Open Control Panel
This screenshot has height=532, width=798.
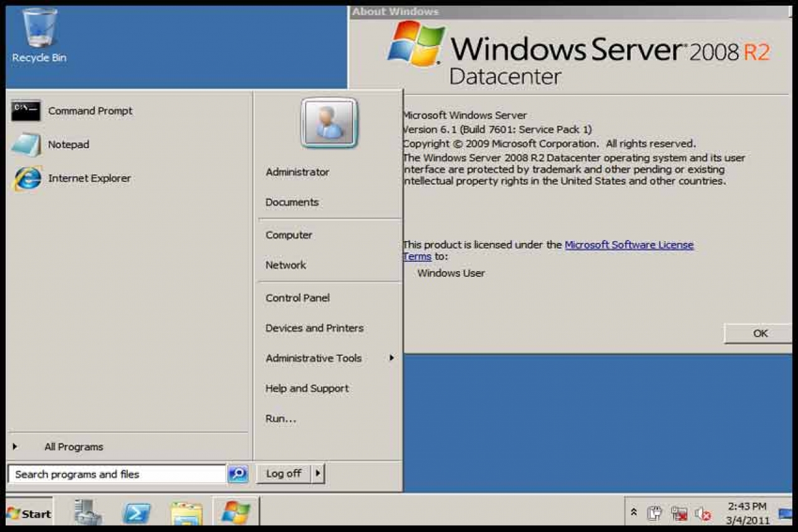coord(297,298)
